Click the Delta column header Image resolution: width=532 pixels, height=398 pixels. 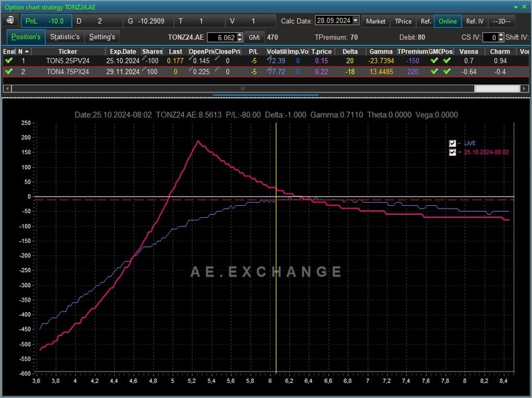(350, 51)
